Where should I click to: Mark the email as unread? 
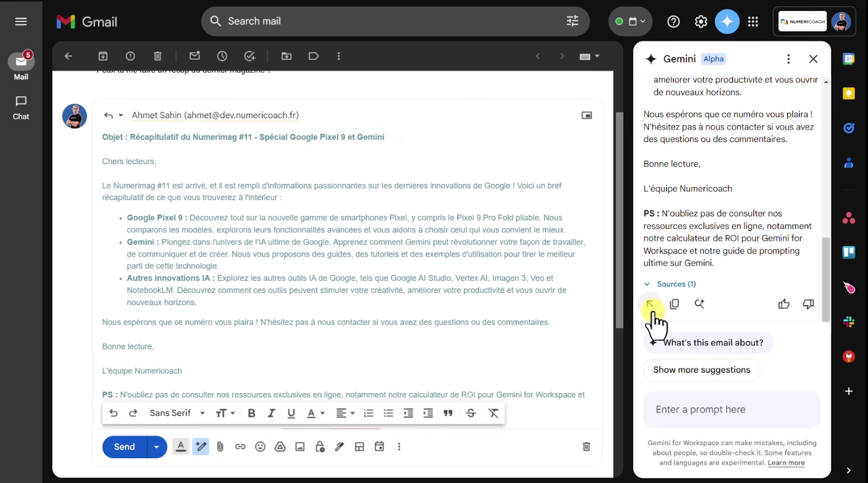coord(195,56)
